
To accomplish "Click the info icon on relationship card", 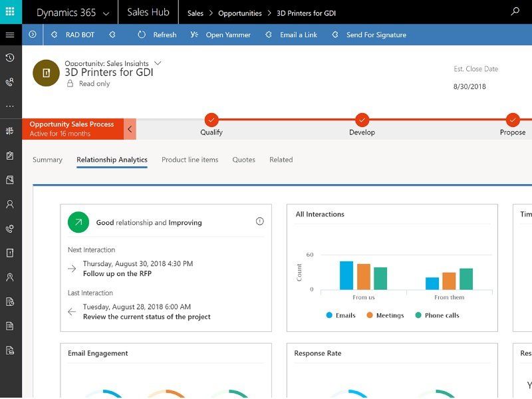I will (259, 221).
